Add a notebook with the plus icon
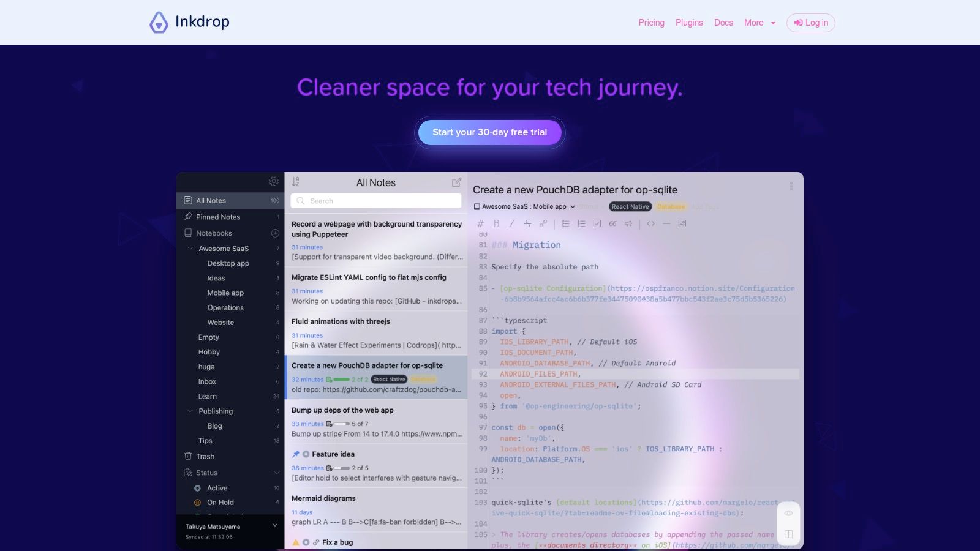 [275, 233]
